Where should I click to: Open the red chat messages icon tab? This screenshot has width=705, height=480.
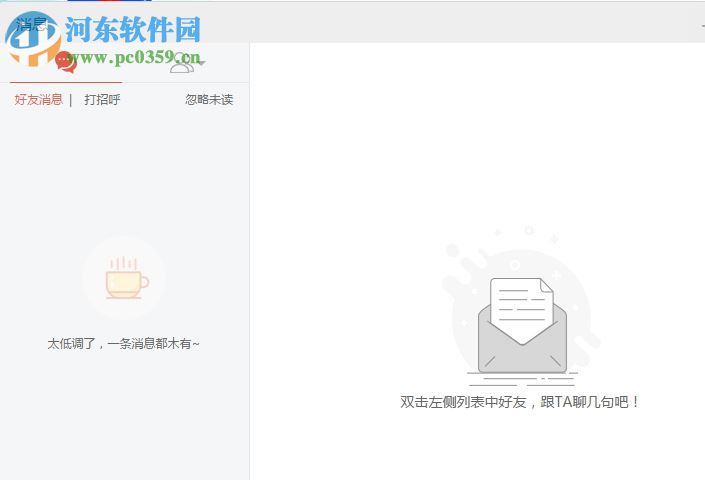pos(66,62)
